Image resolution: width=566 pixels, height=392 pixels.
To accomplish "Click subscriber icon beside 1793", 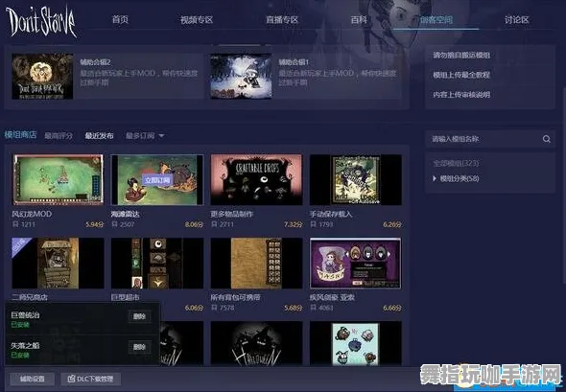I will (x=314, y=224).
